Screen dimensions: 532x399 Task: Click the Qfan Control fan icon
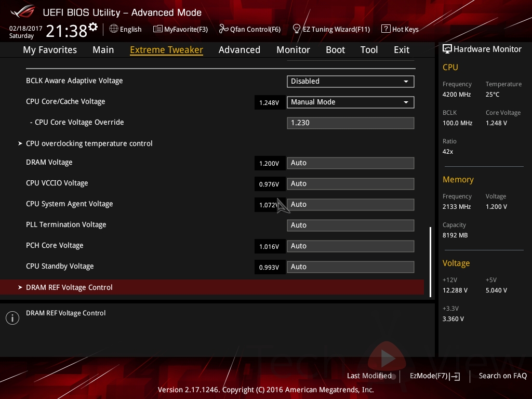click(x=223, y=29)
